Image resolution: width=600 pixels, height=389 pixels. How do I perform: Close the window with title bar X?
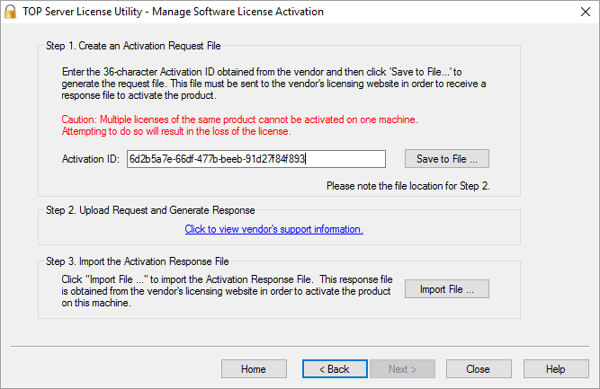click(x=585, y=12)
